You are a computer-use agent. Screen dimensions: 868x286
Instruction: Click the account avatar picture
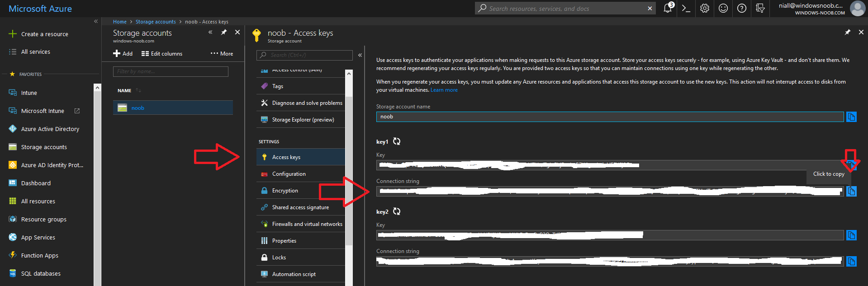coord(858,8)
